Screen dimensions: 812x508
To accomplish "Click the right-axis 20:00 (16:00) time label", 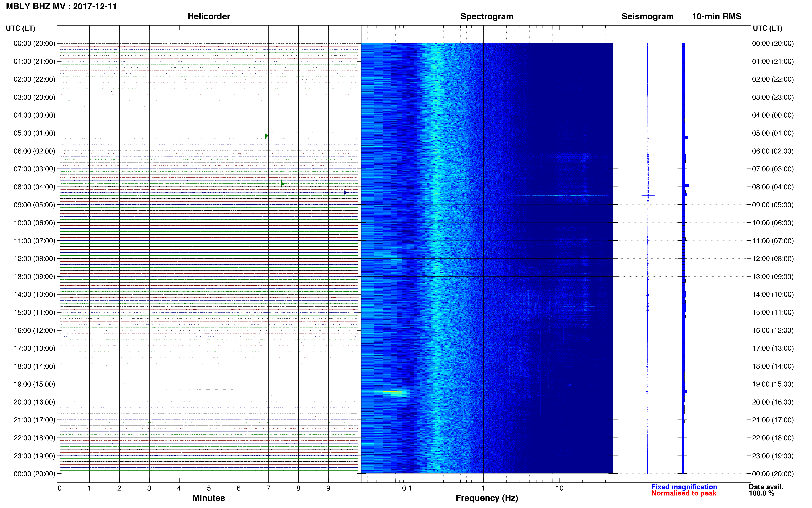I will [x=773, y=402].
